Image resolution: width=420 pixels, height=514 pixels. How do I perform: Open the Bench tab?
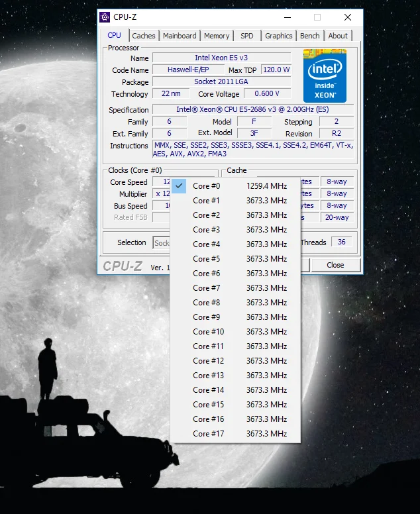(309, 36)
